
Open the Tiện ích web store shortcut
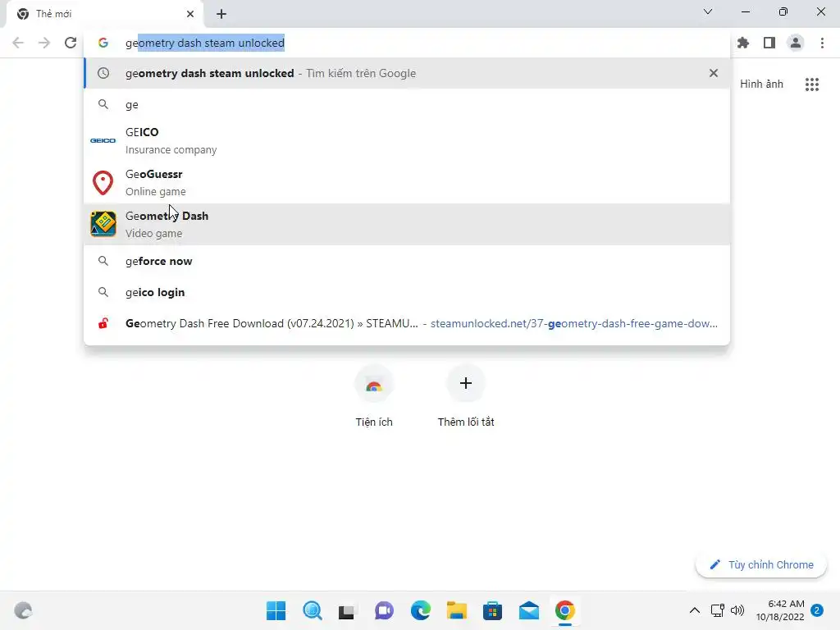coord(374,395)
